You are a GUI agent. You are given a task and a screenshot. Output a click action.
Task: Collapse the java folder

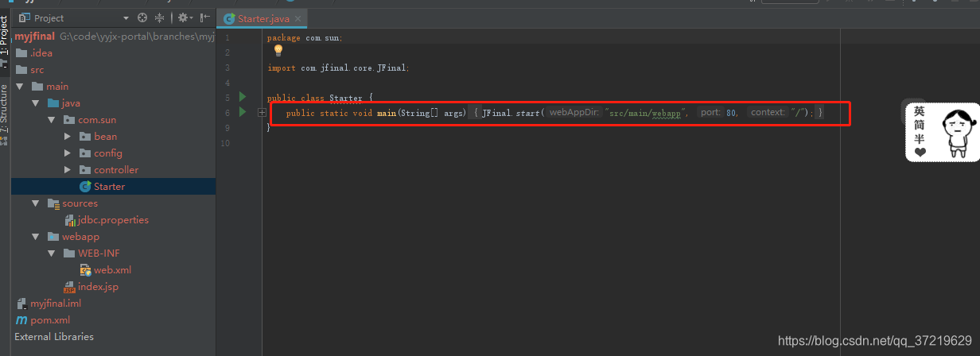36,103
